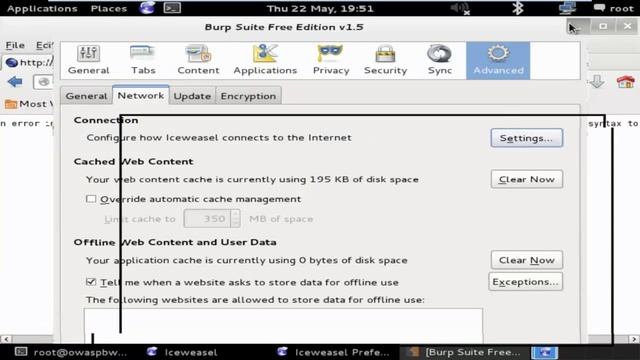Viewport: 640px width, 360px height.
Task: Click Clear Now for cached web content
Action: click(x=527, y=179)
